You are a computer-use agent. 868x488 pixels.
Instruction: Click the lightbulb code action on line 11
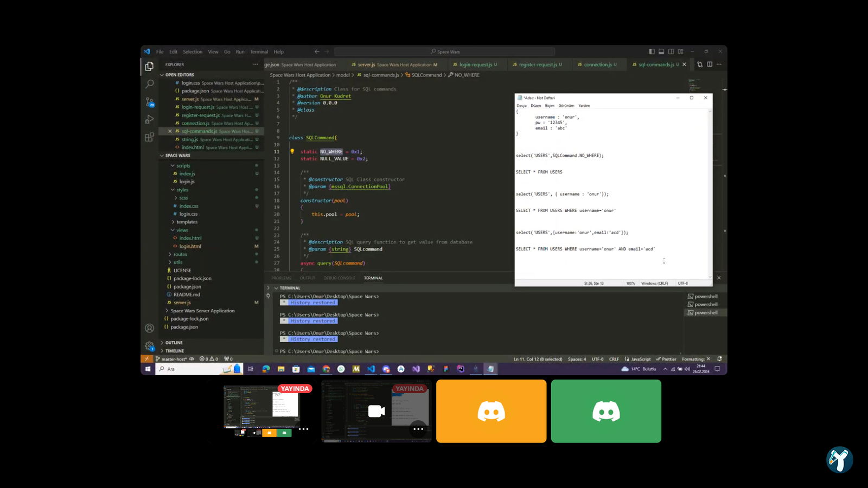pyautogui.click(x=292, y=152)
